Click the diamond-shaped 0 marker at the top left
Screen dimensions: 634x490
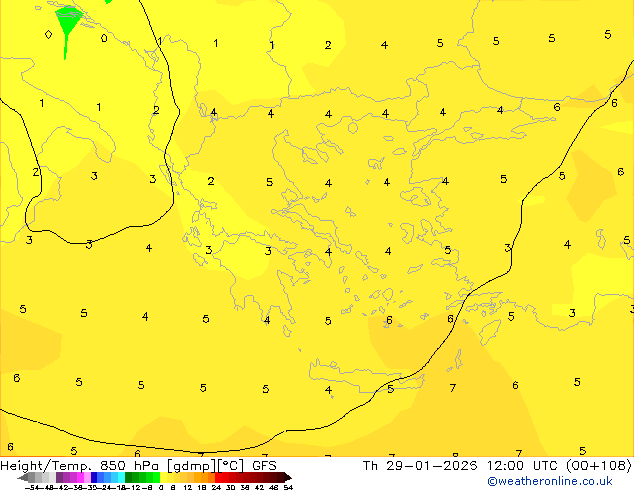pyautogui.click(x=48, y=34)
